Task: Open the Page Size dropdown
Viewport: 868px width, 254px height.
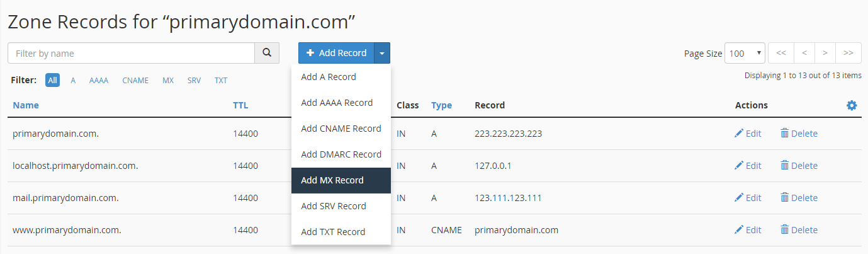Action: tap(745, 54)
